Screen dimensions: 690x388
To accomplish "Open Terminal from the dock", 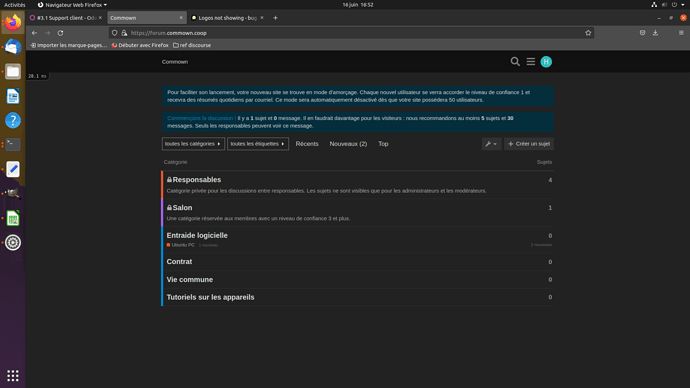I will click(x=13, y=145).
